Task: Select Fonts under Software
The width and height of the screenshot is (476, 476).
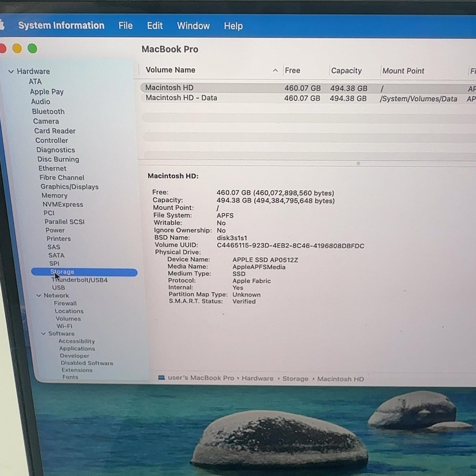Action: pyautogui.click(x=70, y=377)
